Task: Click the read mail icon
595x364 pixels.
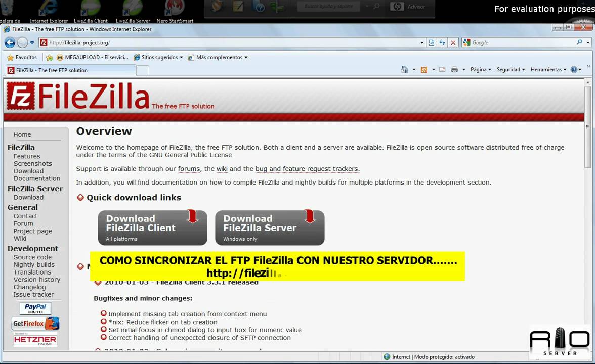Action: click(442, 69)
